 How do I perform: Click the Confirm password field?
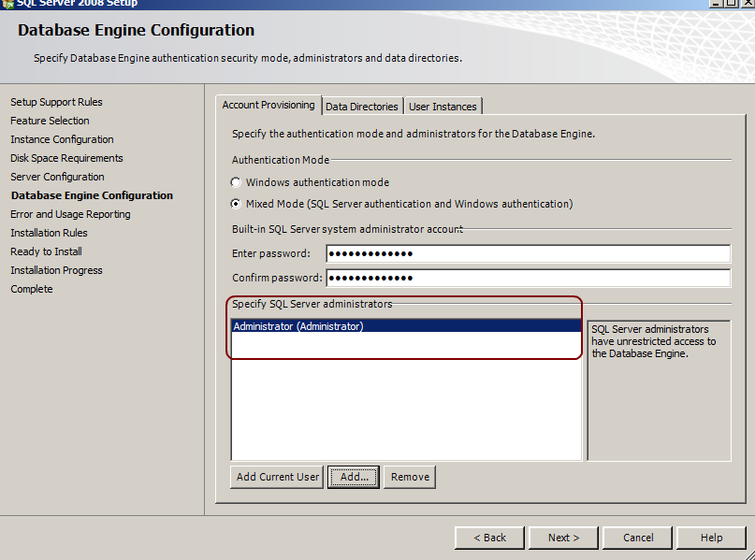point(528,278)
